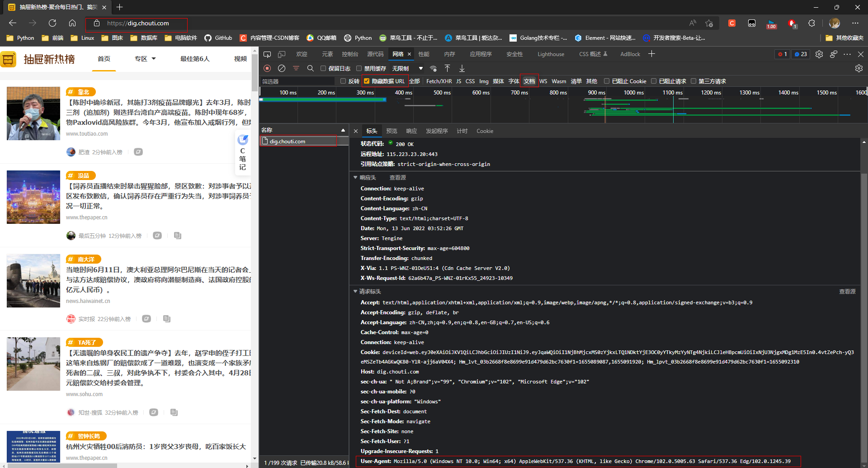Click the 名称 column sort arrow

click(343, 130)
